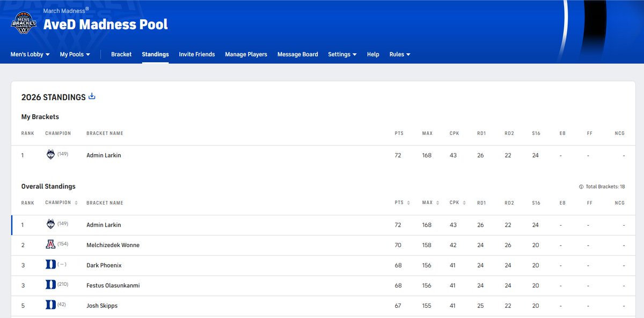Open the Message Board tab
This screenshot has height=318, width=644.
click(x=297, y=54)
